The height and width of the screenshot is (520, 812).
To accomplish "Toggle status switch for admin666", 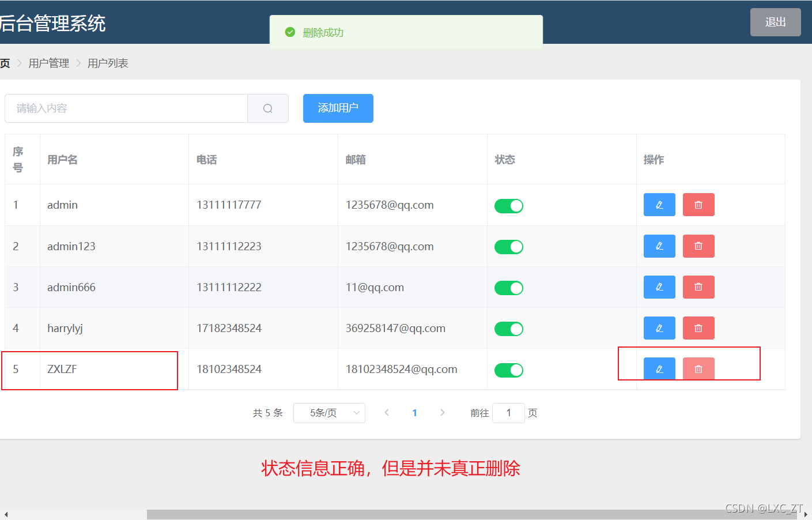I will tap(509, 288).
